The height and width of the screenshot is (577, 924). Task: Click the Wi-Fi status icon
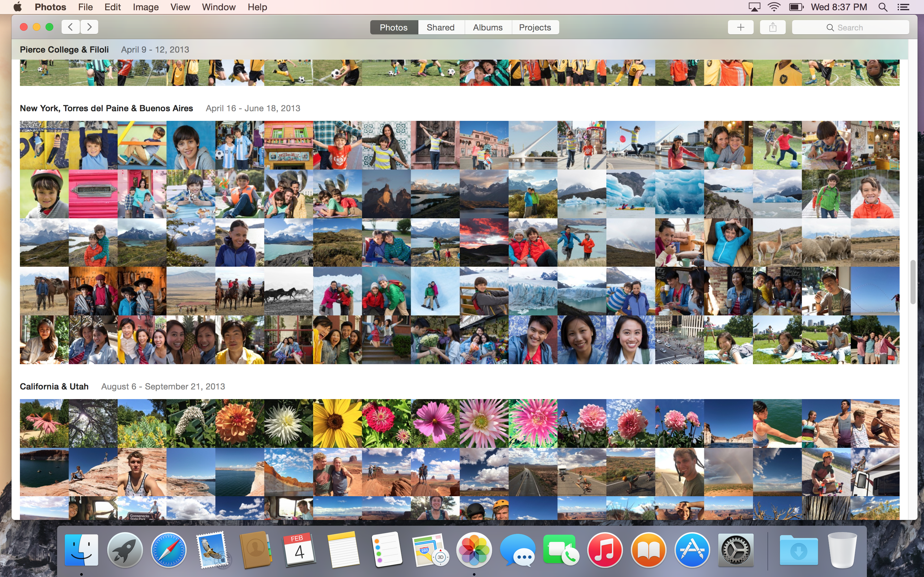pos(774,7)
